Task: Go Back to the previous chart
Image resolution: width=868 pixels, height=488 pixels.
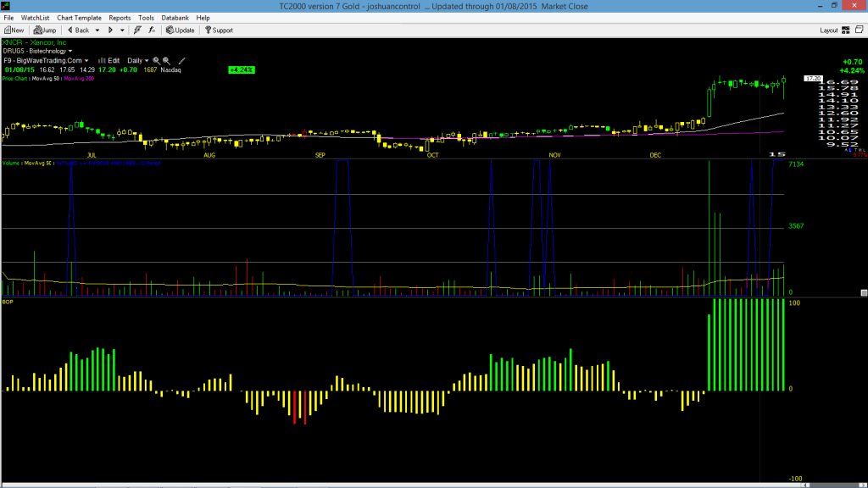Action: tap(78, 30)
